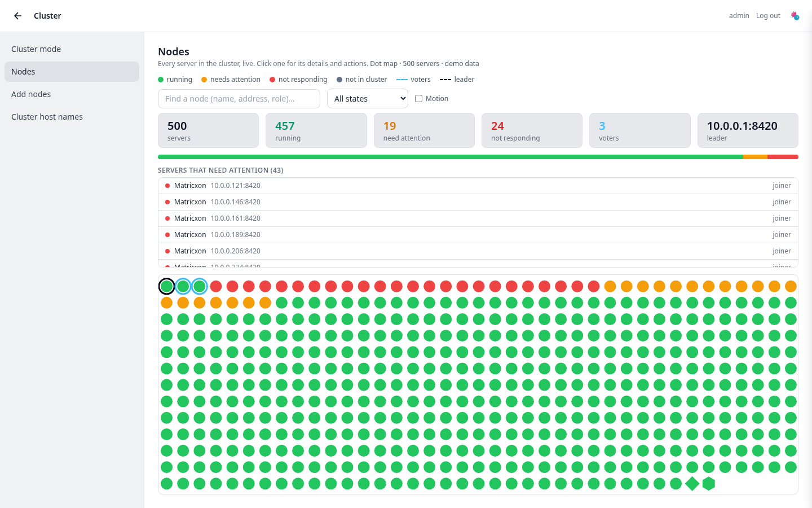Open the All states dropdown
Screen dimensions: 812x508
click(368, 99)
